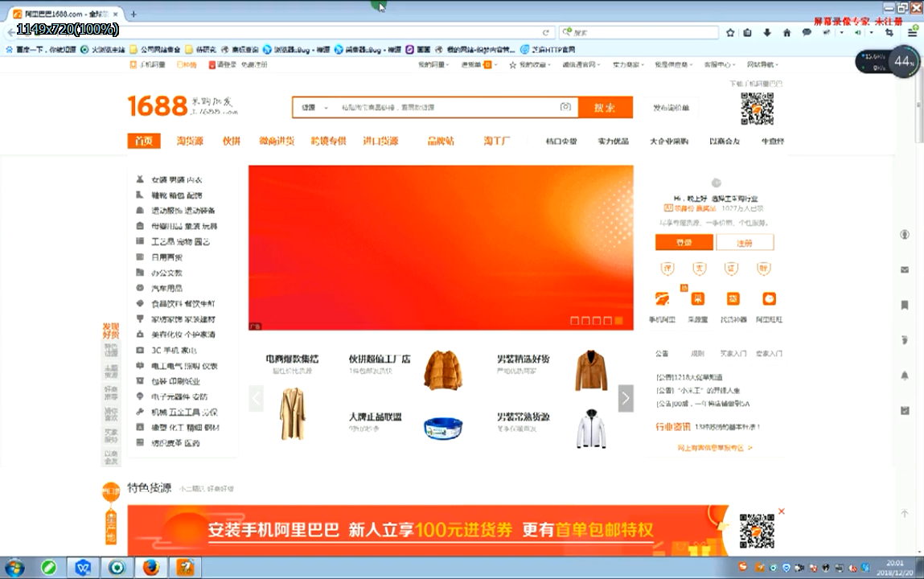
Task: Open Firefox from the Windows taskbar
Action: point(151,567)
